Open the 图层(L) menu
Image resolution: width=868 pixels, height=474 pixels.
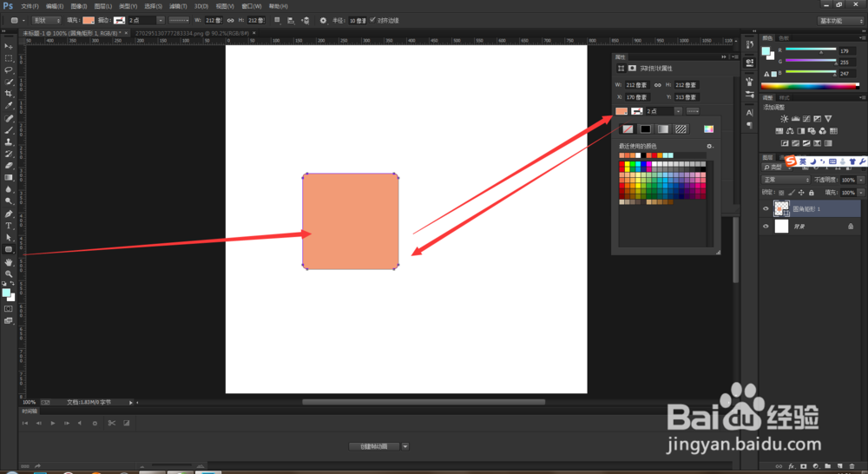point(103,6)
